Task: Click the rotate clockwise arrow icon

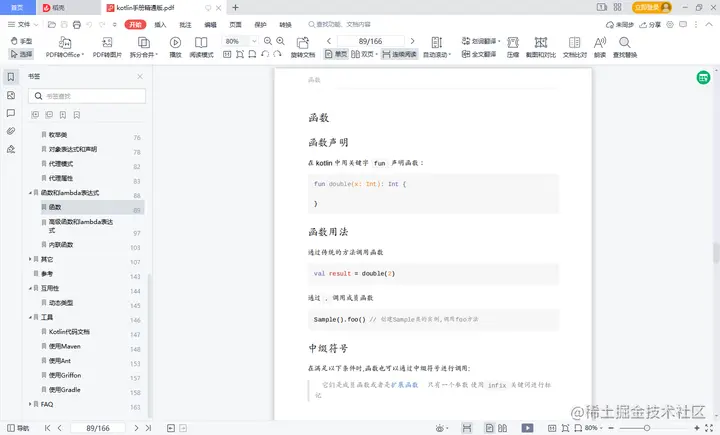Action: coord(277,54)
